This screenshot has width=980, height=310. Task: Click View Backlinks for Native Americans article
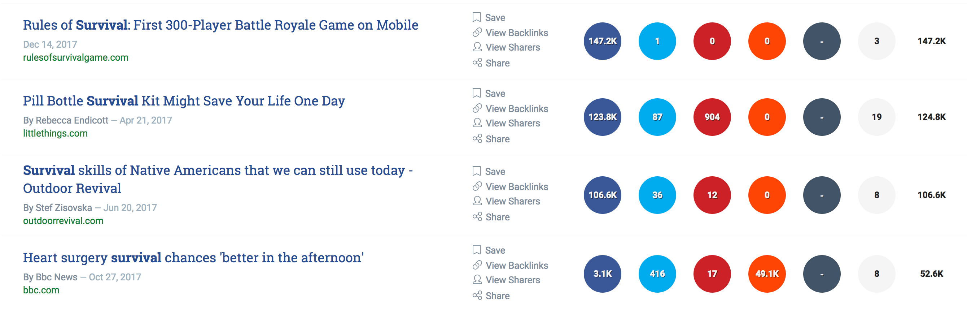click(x=517, y=186)
